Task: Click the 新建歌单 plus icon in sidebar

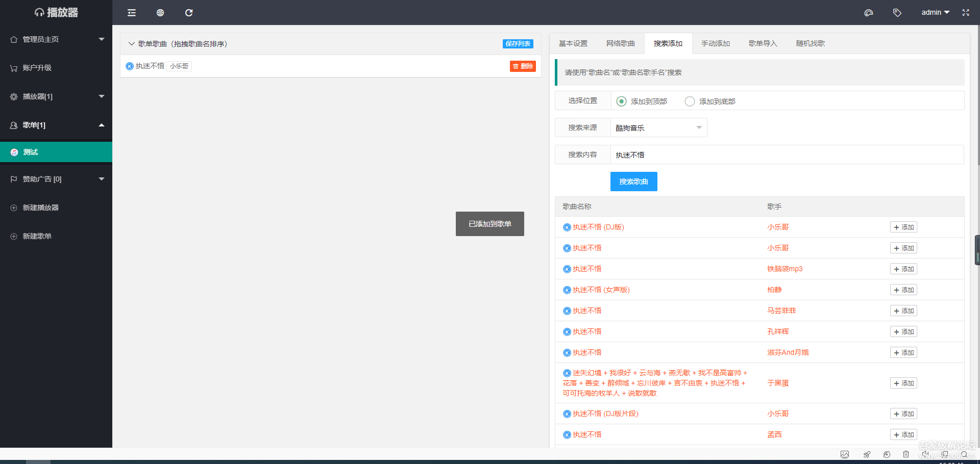Action: coord(13,236)
